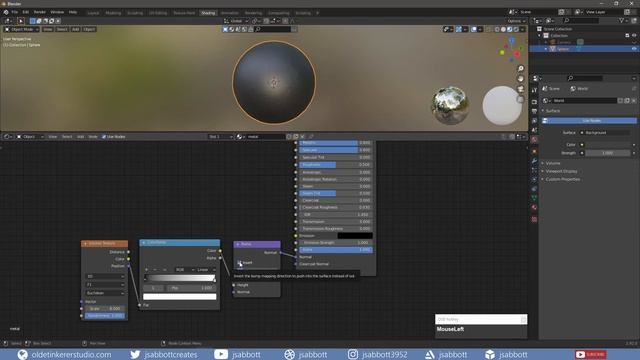Adjust the world Strength slider
Image resolution: width=640 pixels, height=360 pixels.
pos(608,153)
